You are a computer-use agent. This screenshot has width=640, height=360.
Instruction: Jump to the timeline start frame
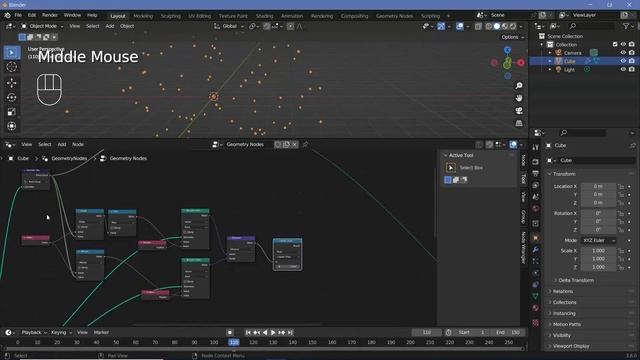pyautogui.click(x=248, y=333)
